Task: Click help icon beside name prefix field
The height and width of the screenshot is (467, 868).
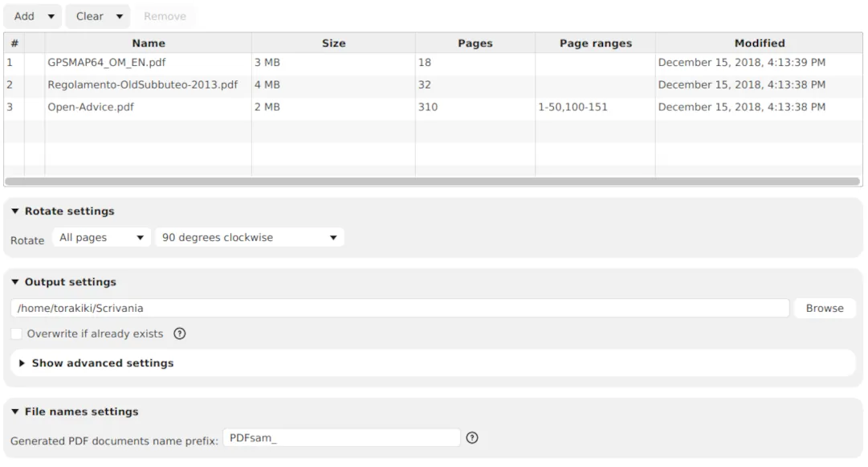Action: pyautogui.click(x=472, y=438)
